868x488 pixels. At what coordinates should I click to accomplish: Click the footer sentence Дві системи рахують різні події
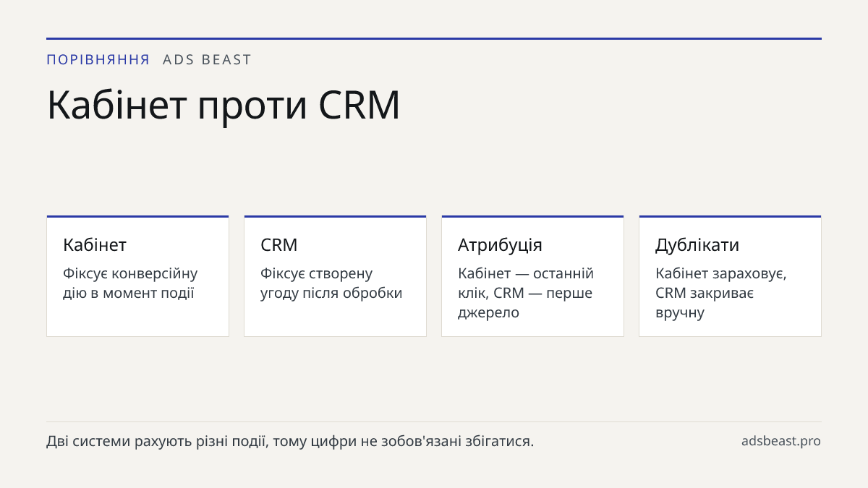[x=290, y=441]
